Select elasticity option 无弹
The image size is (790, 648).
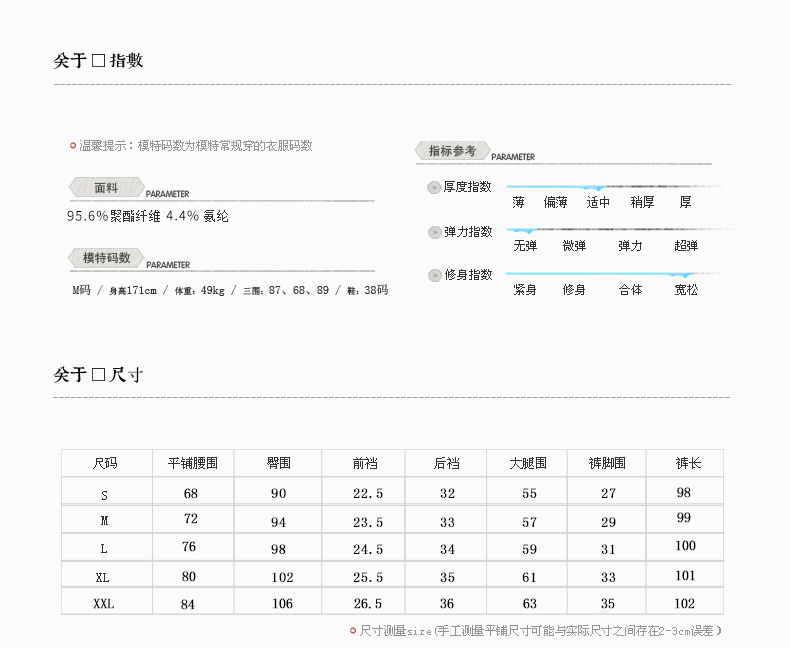(525, 246)
